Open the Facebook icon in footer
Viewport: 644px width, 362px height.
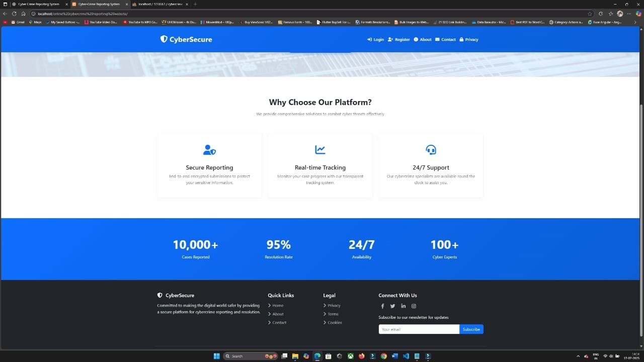382,306
